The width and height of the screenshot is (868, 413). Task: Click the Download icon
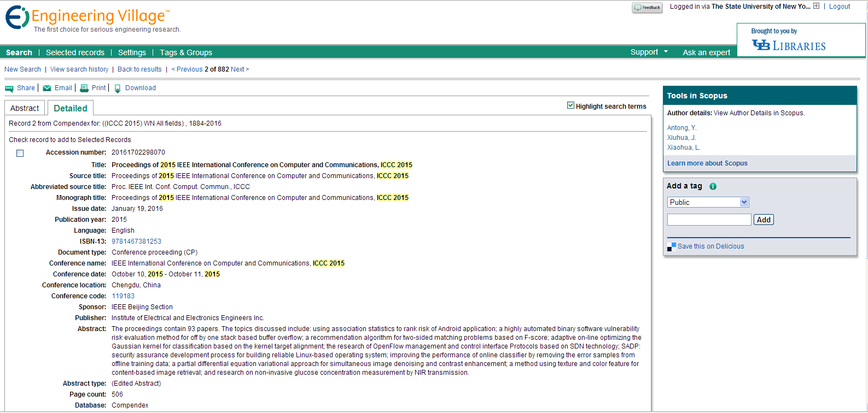pos(118,88)
